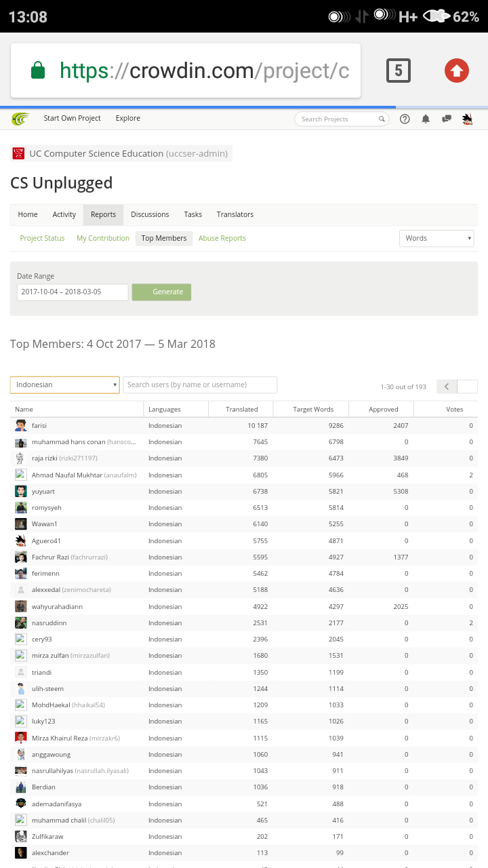The width and height of the screenshot is (488, 868).
Task: Open the user profile avatar menu
Action: pyautogui.click(x=467, y=119)
